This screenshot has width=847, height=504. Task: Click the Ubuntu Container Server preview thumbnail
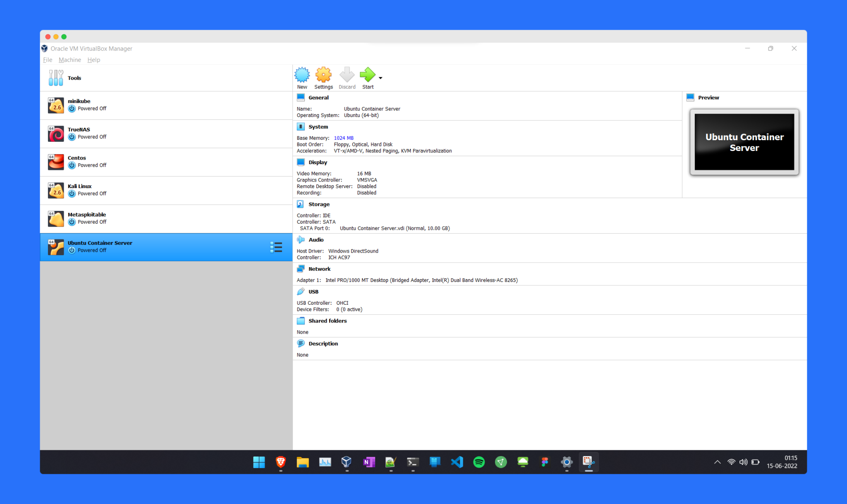coord(744,142)
